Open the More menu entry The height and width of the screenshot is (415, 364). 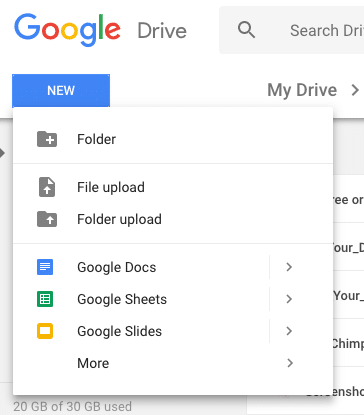173,363
